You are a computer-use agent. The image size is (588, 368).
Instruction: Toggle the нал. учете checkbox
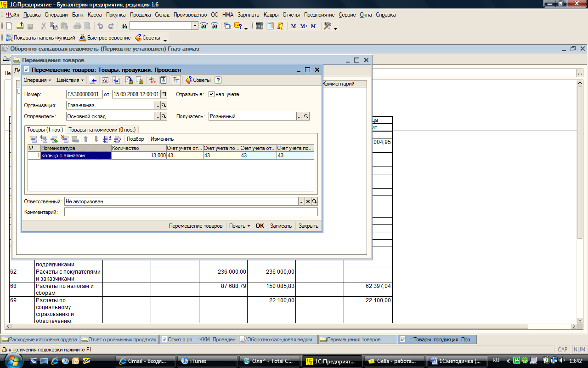click(211, 94)
